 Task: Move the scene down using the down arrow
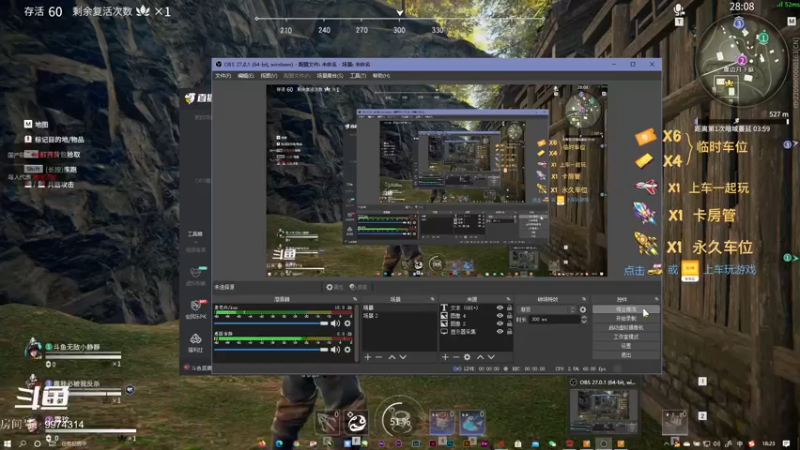pos(403,357)
